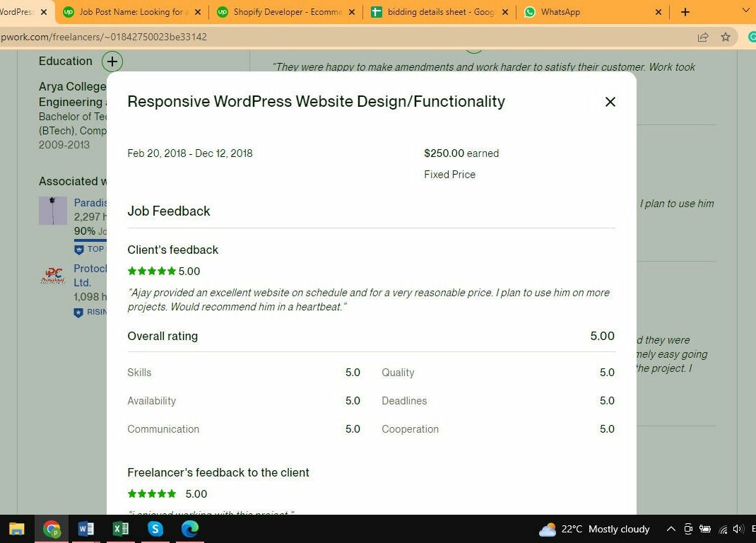Open Microsoft Edge from the taskbar

click(189, 529)
